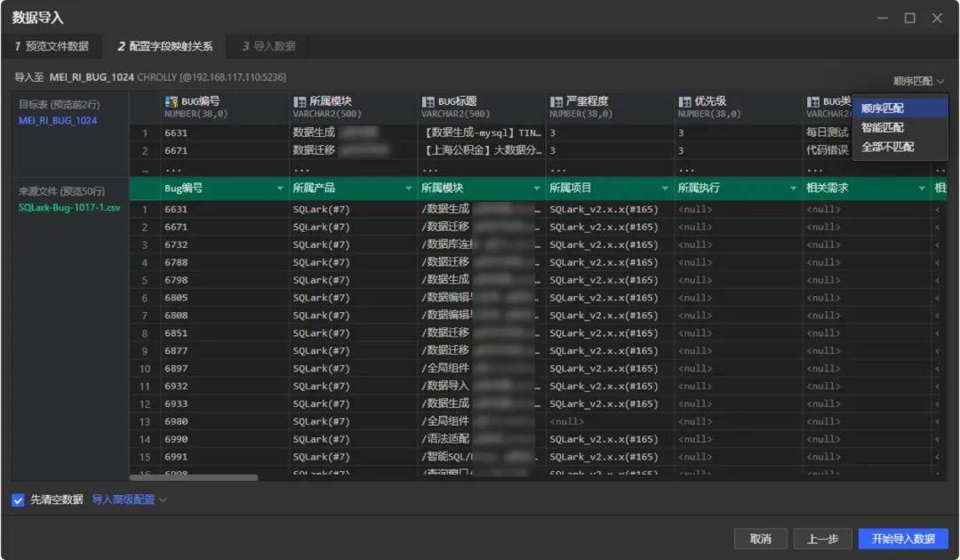Open the 所属执行 source column dropdown

(x=794, y=188)
